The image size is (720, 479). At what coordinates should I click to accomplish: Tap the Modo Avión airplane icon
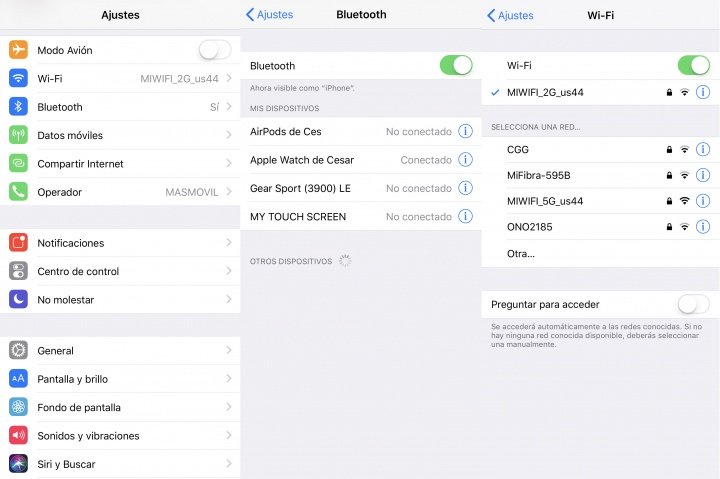pos(18,50)
